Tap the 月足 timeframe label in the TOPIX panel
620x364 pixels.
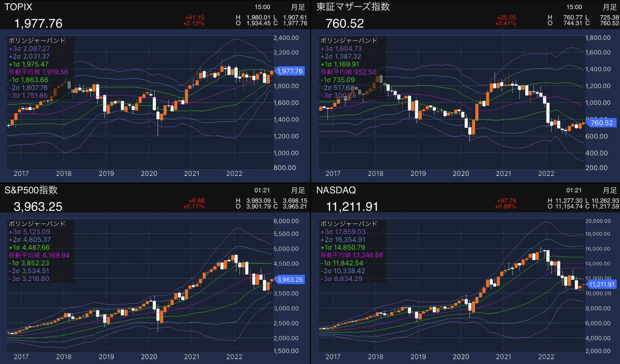click(x=298, y=7)
